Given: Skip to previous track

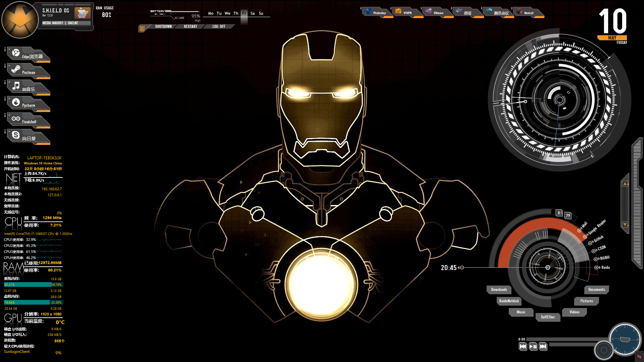Looking at the screenshot, I should pos(523,347).
